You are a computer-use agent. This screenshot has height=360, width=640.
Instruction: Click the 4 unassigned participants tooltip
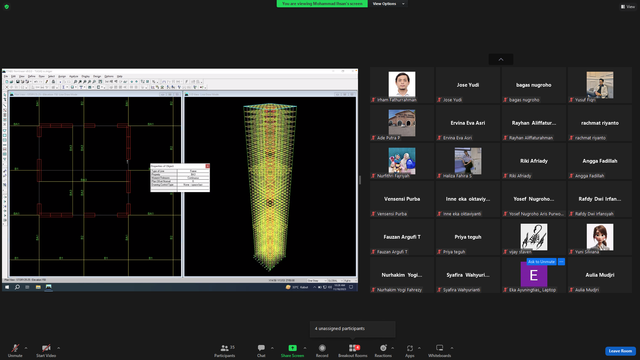tap(353, 329)
